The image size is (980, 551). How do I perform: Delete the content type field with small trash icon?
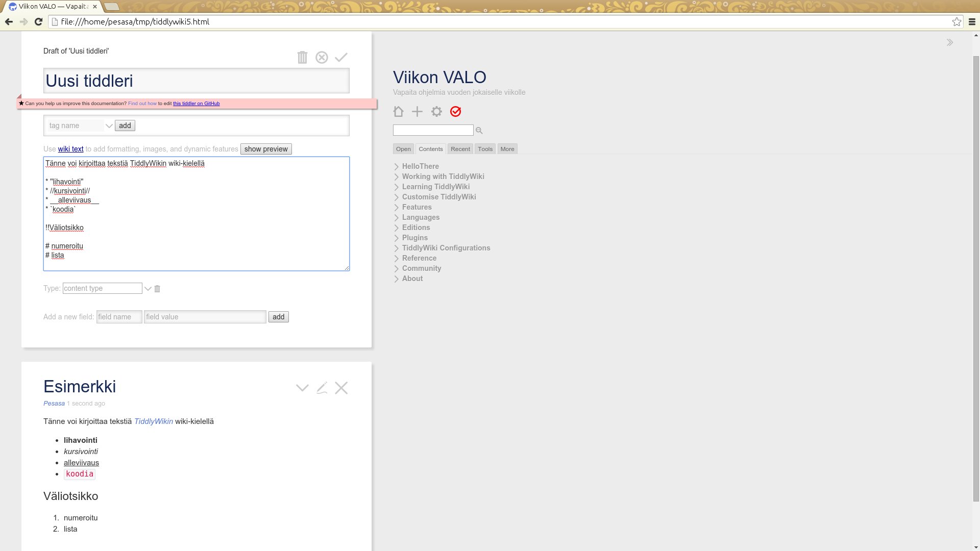(157, 289)
